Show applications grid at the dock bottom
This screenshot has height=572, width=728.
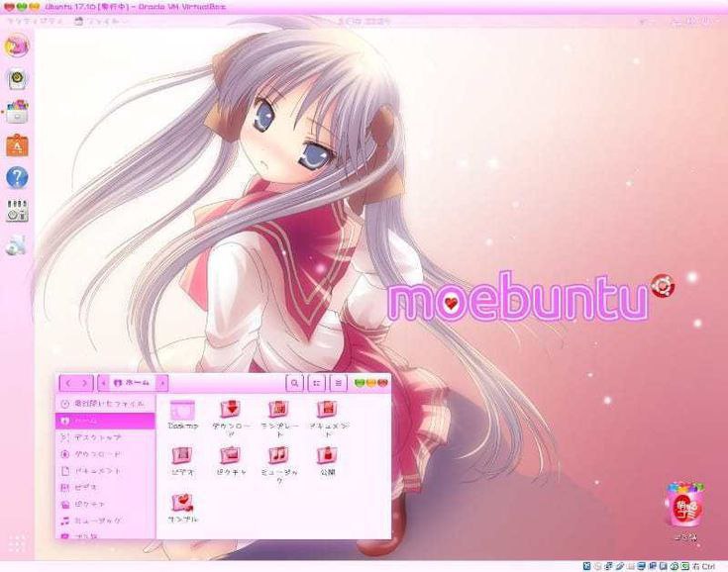[x=17, y=543]
